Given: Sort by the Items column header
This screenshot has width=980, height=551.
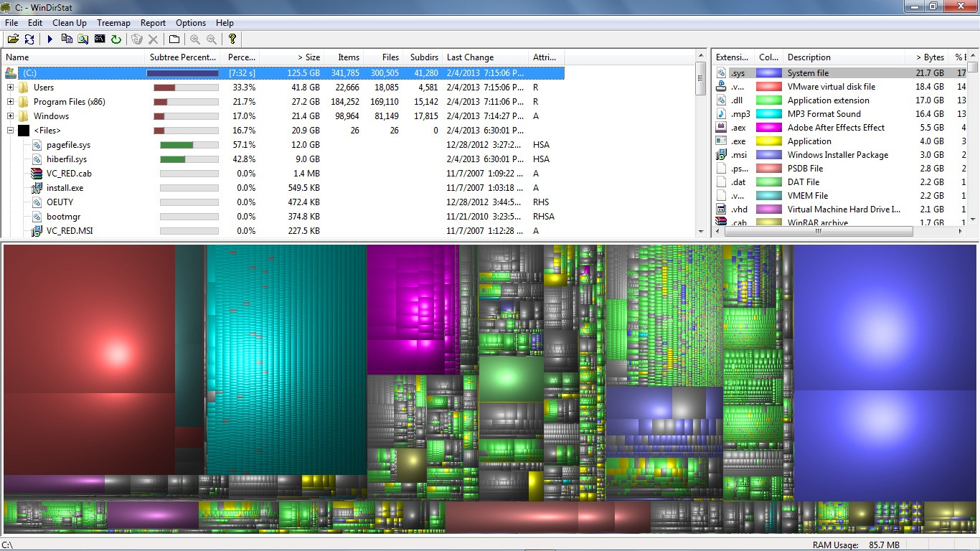Looking at the screenshot, I should [344, 57].
